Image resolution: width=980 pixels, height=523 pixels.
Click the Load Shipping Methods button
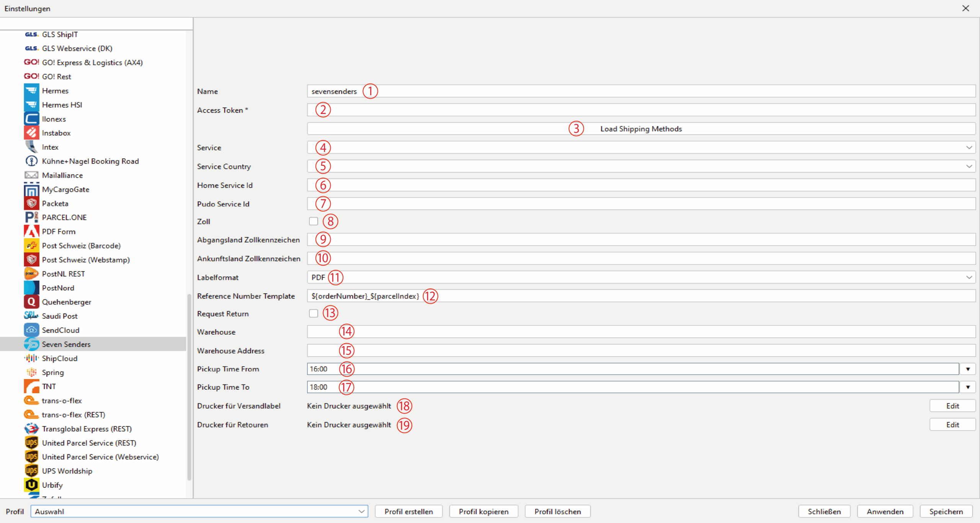click(641, 129)
